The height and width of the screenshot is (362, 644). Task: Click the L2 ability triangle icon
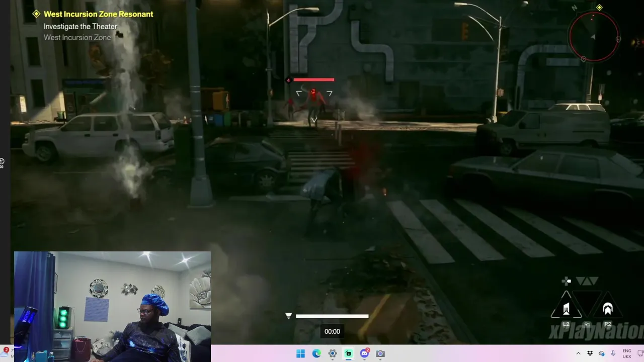[x=566, y=306]
